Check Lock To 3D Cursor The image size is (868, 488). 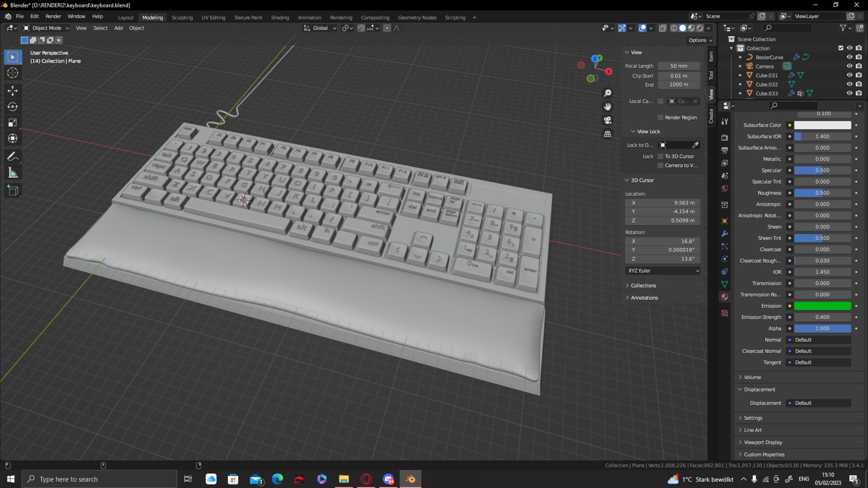tap(661, 156)
